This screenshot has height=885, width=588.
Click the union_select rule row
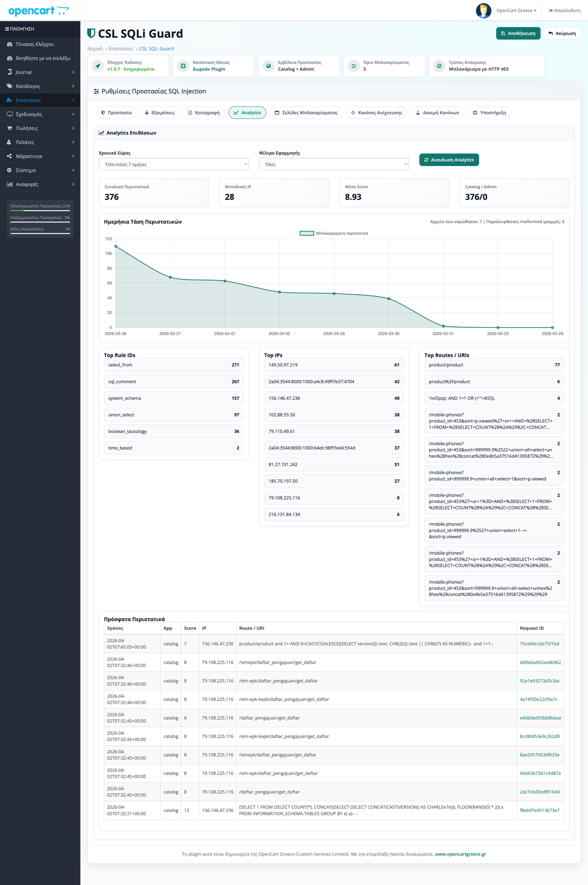click(174, 415)
